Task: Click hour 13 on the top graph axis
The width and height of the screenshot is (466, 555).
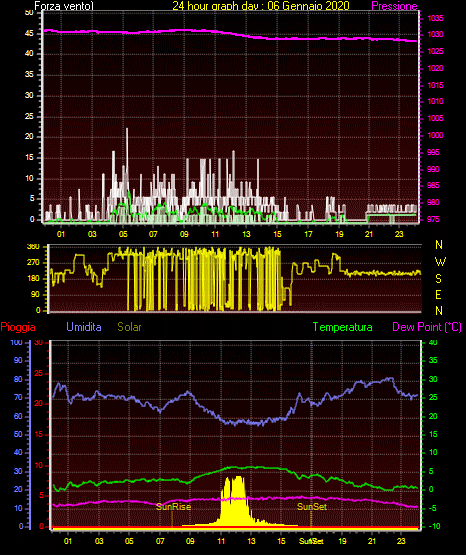Action: [x=246, y=234]
